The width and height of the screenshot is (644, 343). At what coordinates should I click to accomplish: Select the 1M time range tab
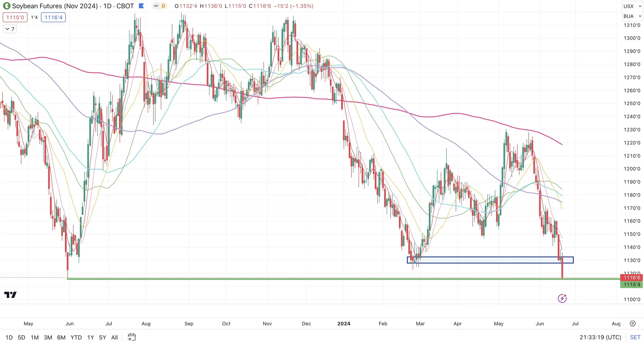coord(35,337)
